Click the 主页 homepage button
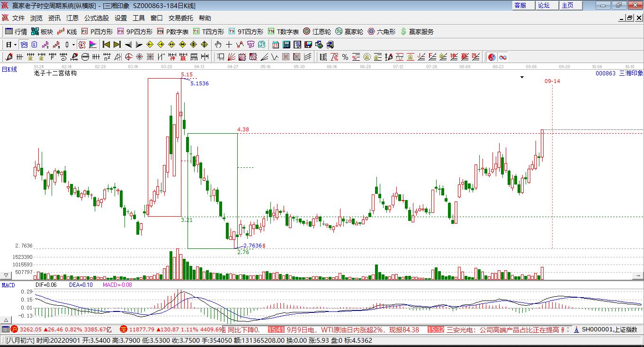 (x=571, y=5)
